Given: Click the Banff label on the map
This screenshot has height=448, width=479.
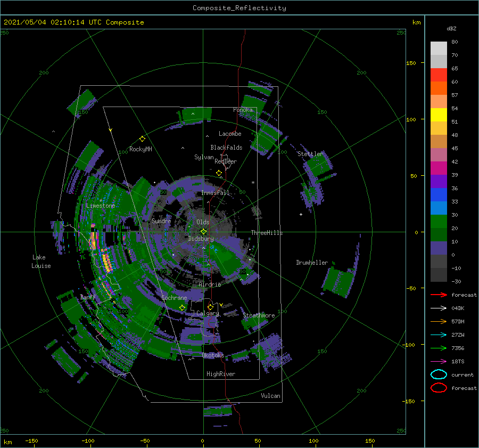Looking at the screenshot, I should 88,297.
